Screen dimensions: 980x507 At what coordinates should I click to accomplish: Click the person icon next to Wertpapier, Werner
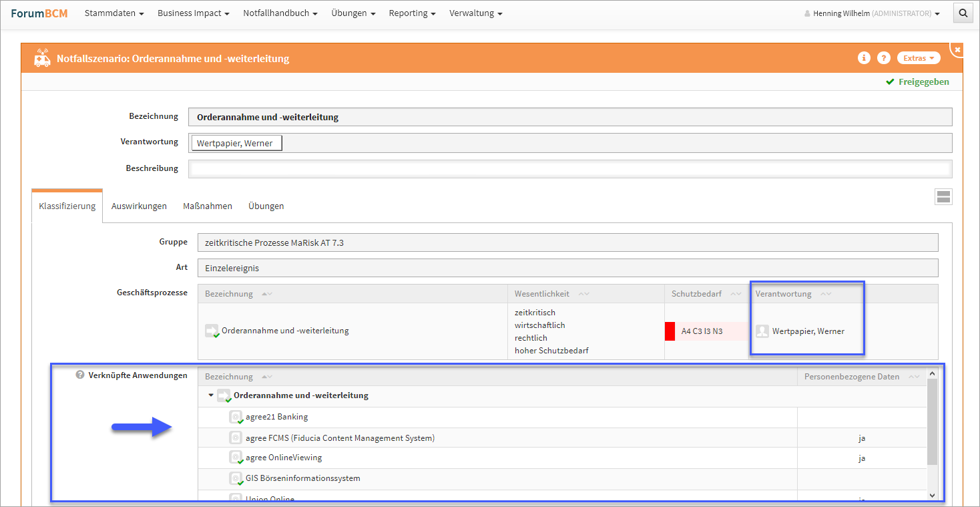[762, 331]
